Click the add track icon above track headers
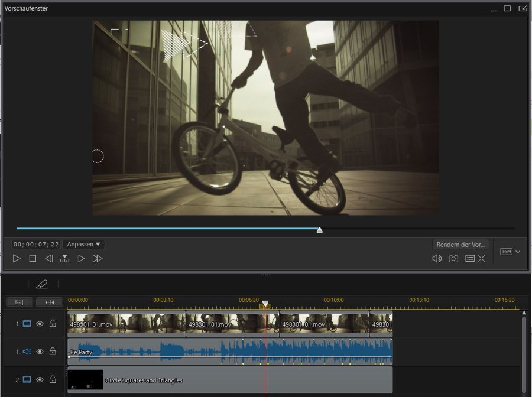Viewport: 532px width, 397px height. click(x=20, y=302)
